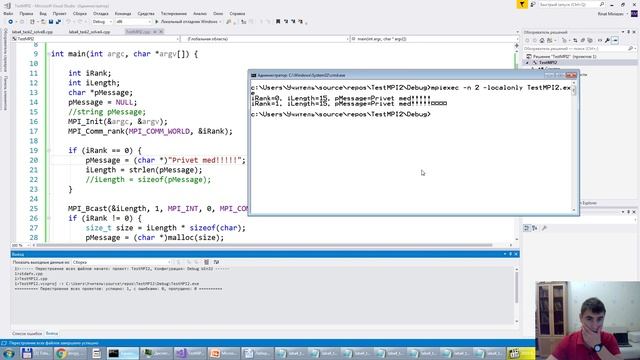Open the Файл menu
Screen dimensions: 640x360
coord(8,13)
